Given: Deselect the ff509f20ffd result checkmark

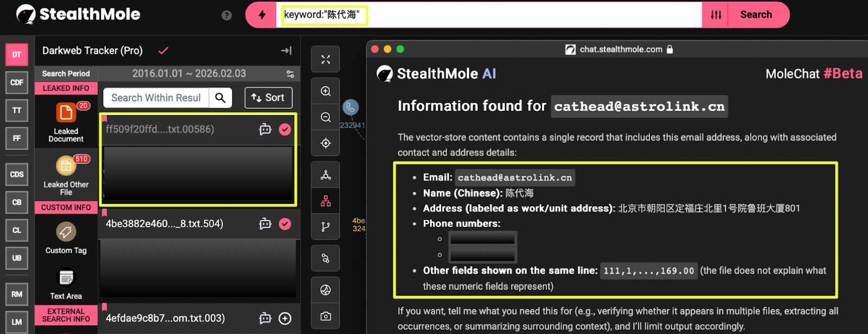Looking at the screenshot, I should (285, 129).
